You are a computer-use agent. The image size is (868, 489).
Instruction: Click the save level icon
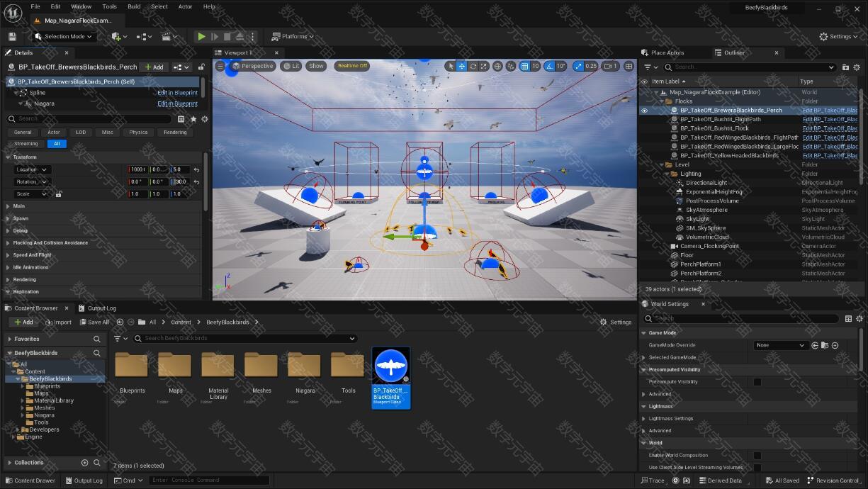tap(12, 36)
